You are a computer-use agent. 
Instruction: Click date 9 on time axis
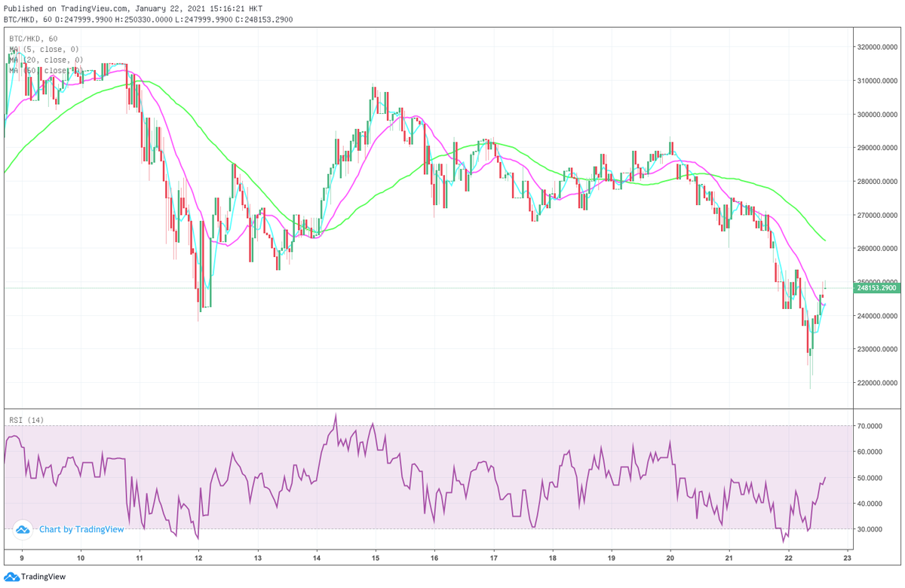point(21,559)
